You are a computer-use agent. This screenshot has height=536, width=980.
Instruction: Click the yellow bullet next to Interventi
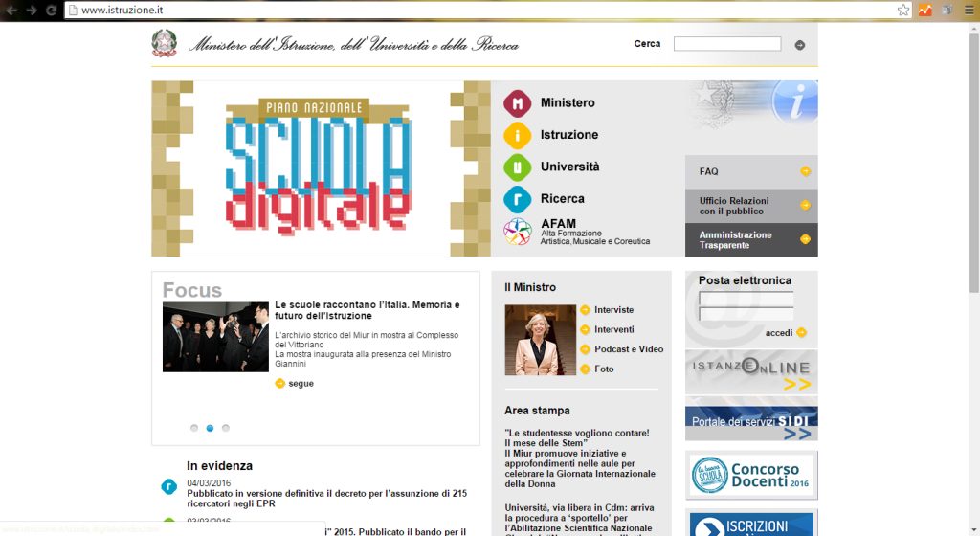pos(585,329)
